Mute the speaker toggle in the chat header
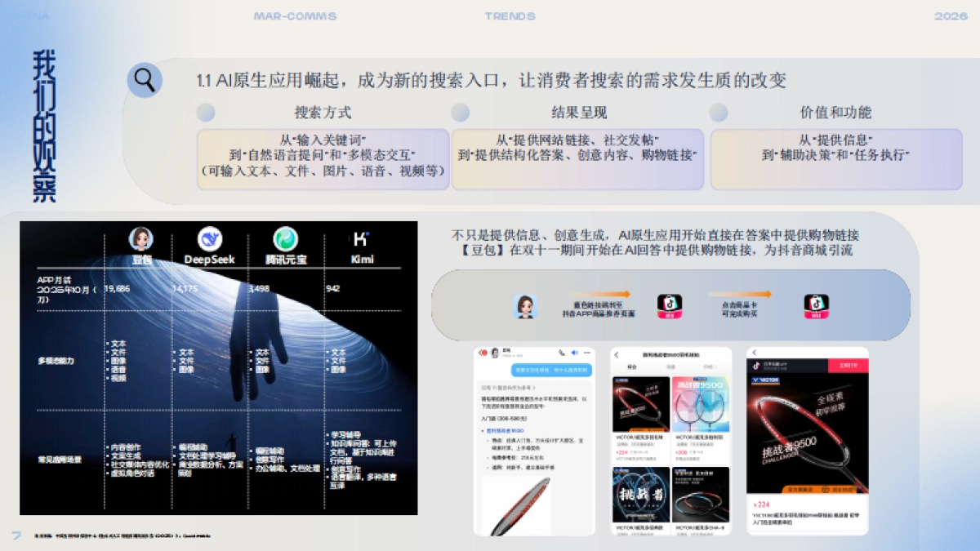Screen dimensions: 980x551 click(x=575, y=353)
